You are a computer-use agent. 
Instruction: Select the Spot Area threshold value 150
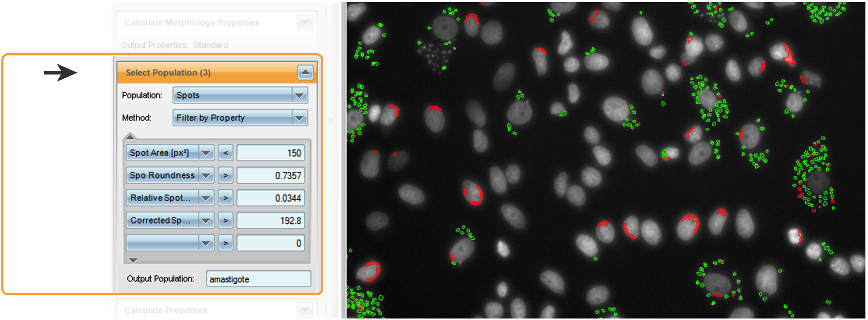[271, 152]
